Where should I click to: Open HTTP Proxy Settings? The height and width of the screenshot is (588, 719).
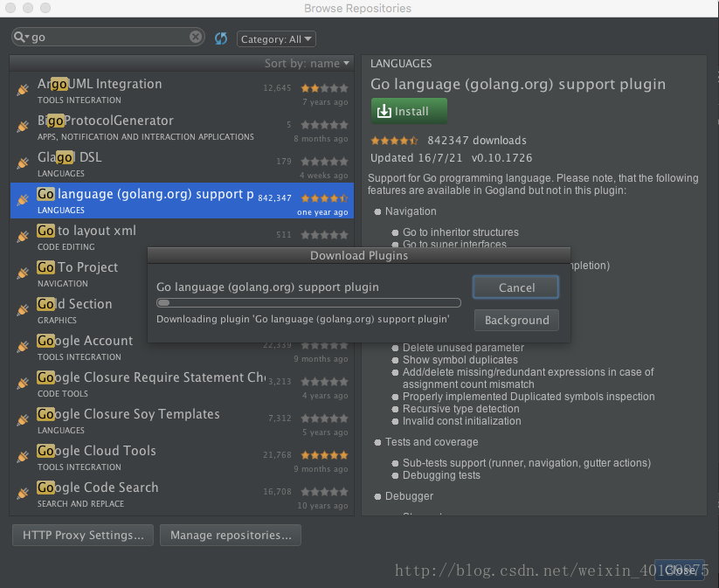pyautogui.click(x=83, y=536)
